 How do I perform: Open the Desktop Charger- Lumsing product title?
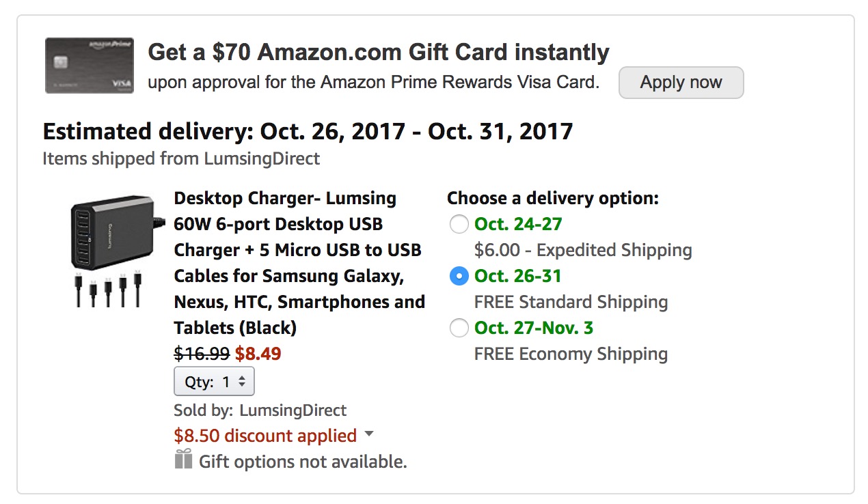299,263
